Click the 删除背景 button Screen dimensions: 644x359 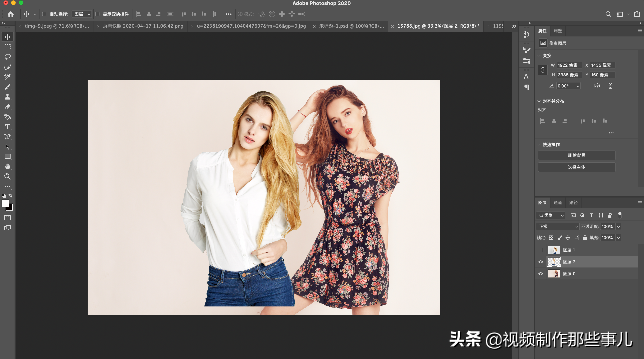point(577,155)
